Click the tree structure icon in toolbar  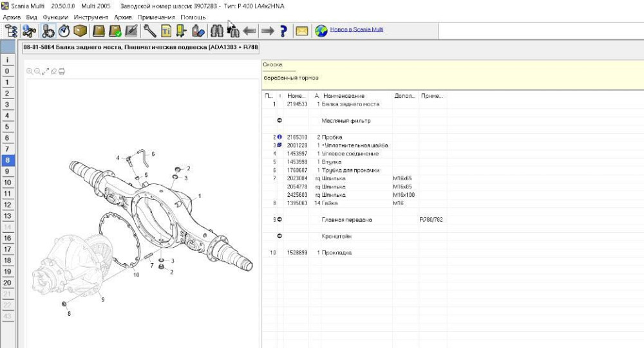coord(11,30)
